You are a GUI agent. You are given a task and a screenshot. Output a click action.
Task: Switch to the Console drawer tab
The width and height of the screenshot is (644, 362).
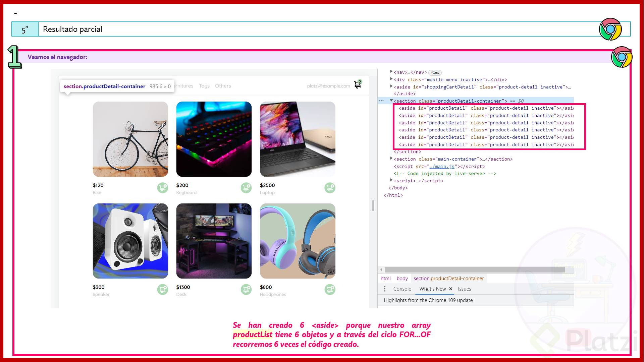[402, 289]
